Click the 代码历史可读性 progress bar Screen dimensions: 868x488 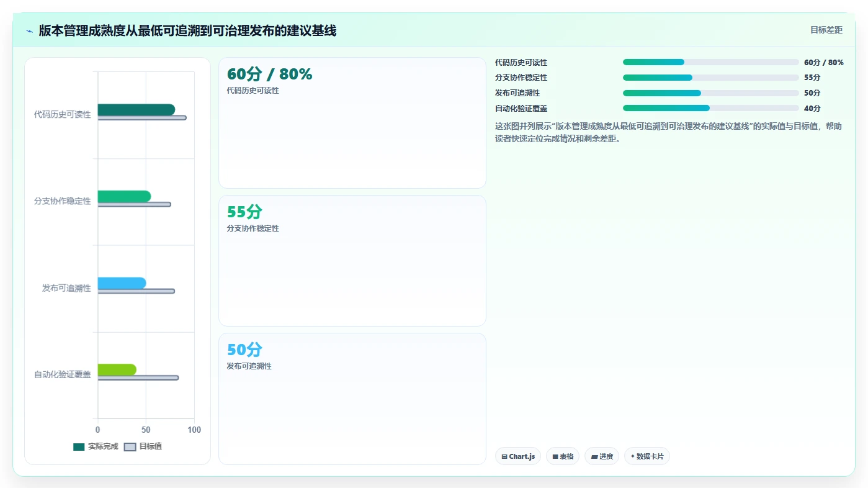pyautogui.click(x=711, y=62)
